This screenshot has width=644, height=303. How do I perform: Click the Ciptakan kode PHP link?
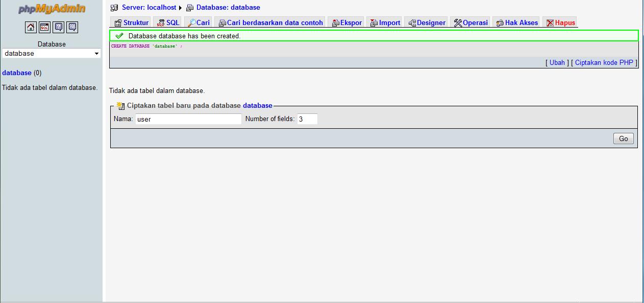(604, 62)
